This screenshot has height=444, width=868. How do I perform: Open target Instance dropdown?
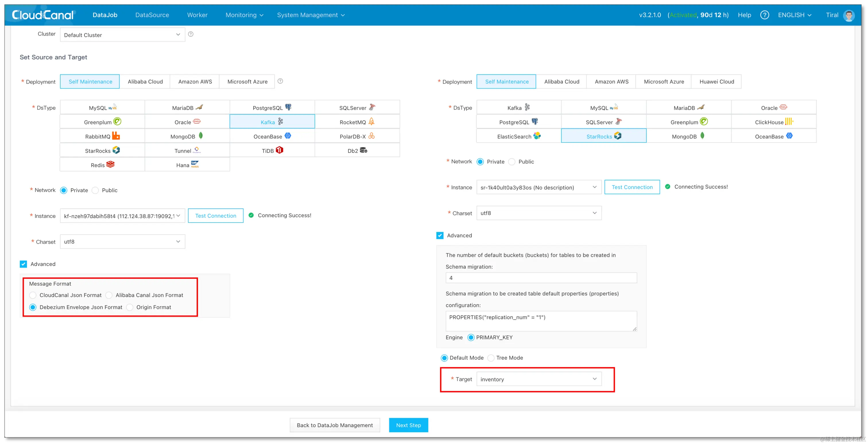(x=539, y=187)
